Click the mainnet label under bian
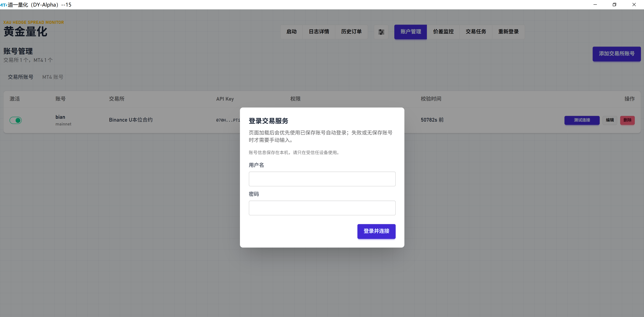644x317 pixels. pyautogui.click(x=63, y=124)
